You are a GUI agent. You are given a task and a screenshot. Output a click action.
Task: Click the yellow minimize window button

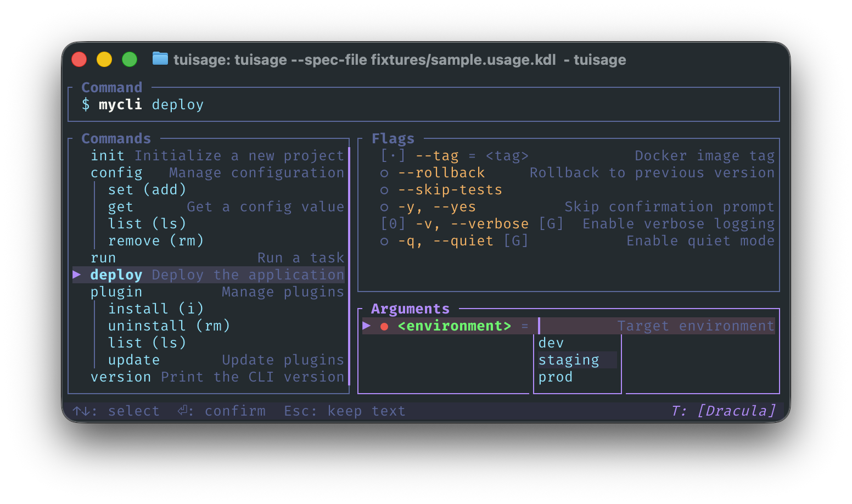point(104,59)
